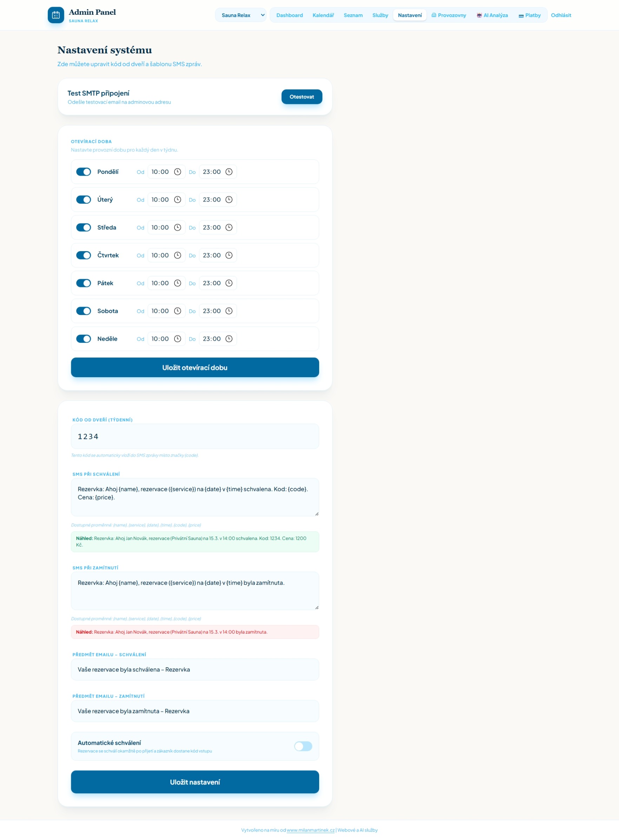Disable the Pondělí opening hours toggle
Viewport: 619px width, 840px height.
click(x=84, y=172)
